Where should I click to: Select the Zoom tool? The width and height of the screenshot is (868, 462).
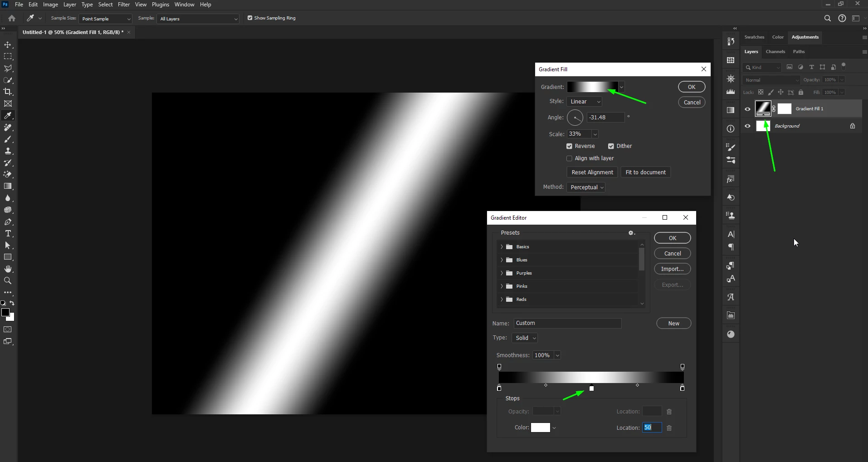(x=8, y=281)
